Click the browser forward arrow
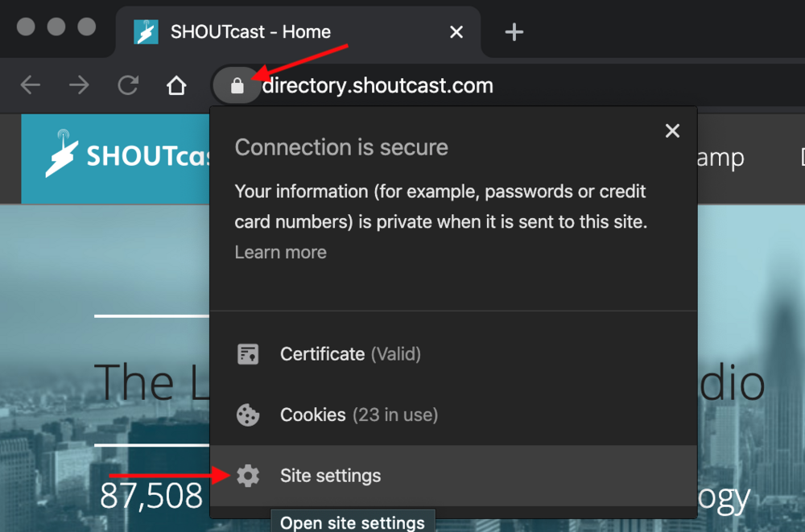Viewport: 805px width, 532px height. point(79,85)
